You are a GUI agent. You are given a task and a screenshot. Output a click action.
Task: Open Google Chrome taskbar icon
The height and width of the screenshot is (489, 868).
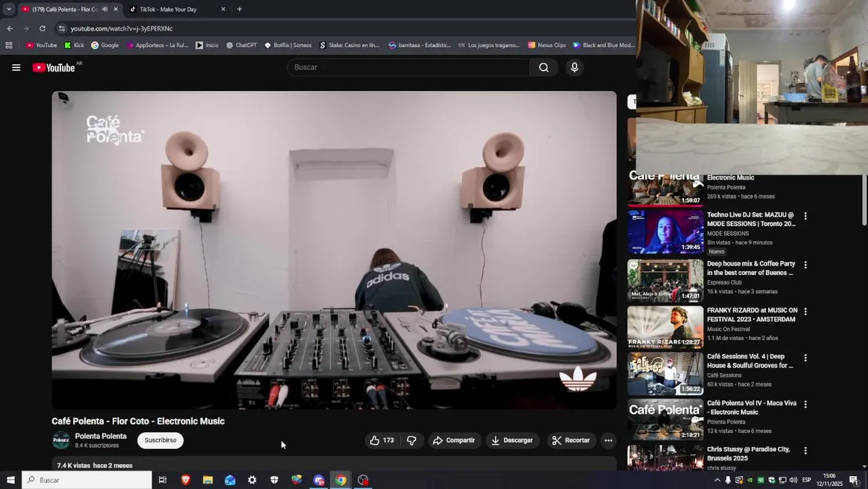[x=341, y=480]
